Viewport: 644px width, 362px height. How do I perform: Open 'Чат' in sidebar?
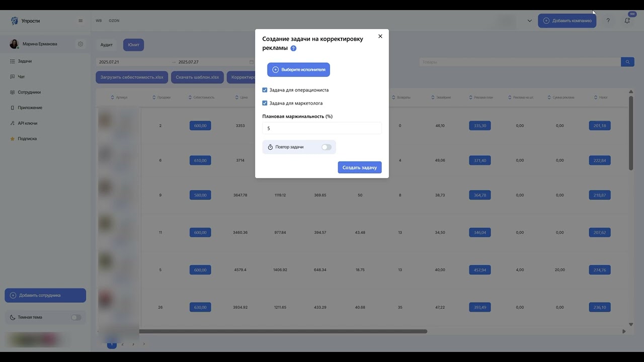[x=21, y=77]
